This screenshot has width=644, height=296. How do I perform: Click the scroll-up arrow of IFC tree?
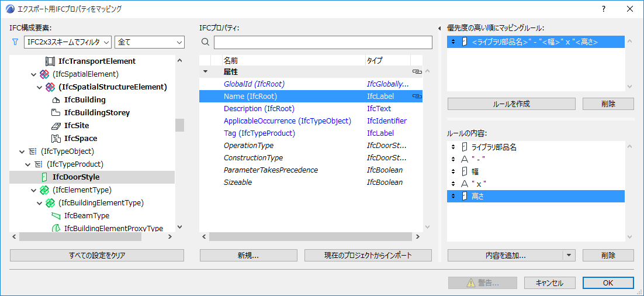pos(179,60)
